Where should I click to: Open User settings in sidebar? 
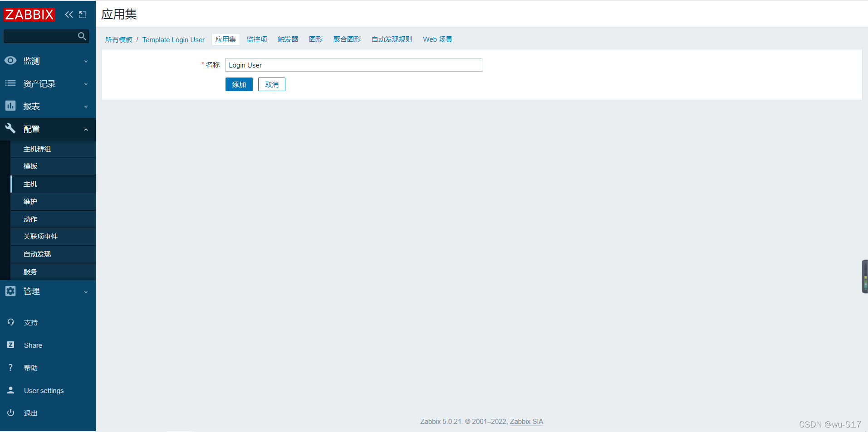pyautogui.click(x=44, y=391)
